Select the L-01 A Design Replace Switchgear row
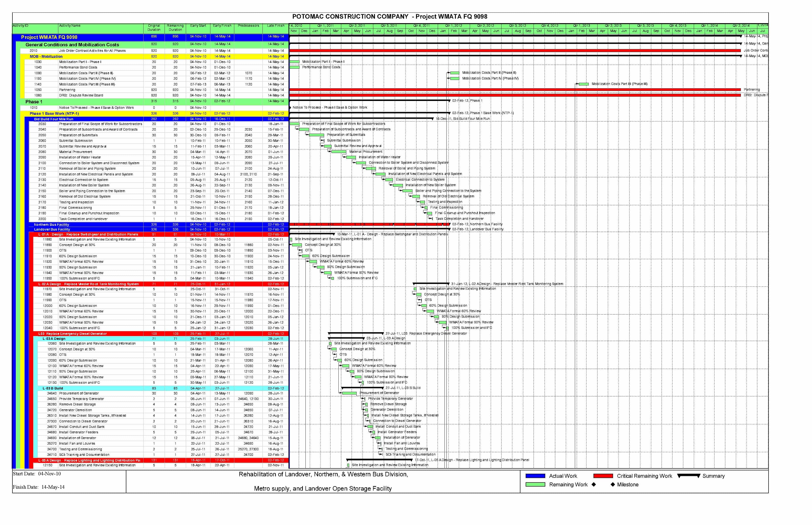 click(159, 235)
